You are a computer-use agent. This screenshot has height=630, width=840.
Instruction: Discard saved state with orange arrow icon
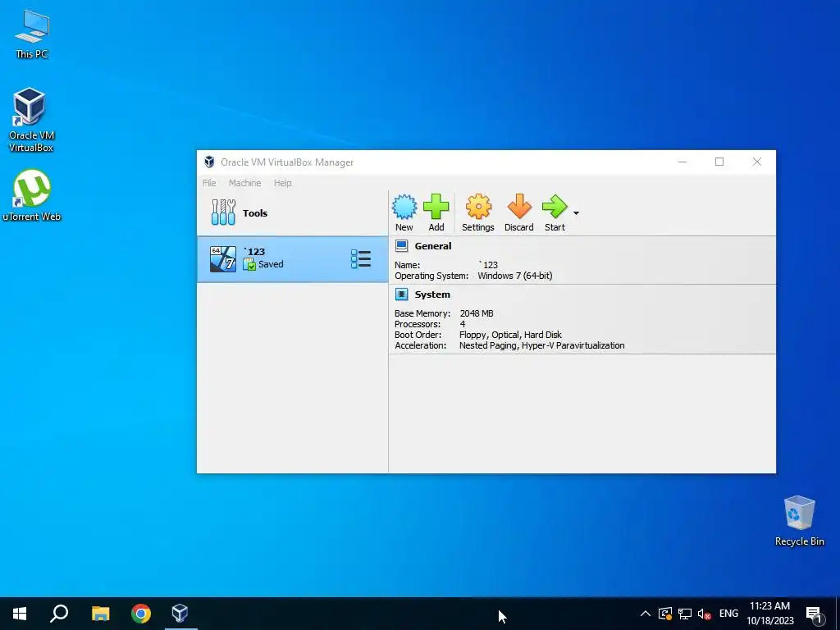click(519, 207)
